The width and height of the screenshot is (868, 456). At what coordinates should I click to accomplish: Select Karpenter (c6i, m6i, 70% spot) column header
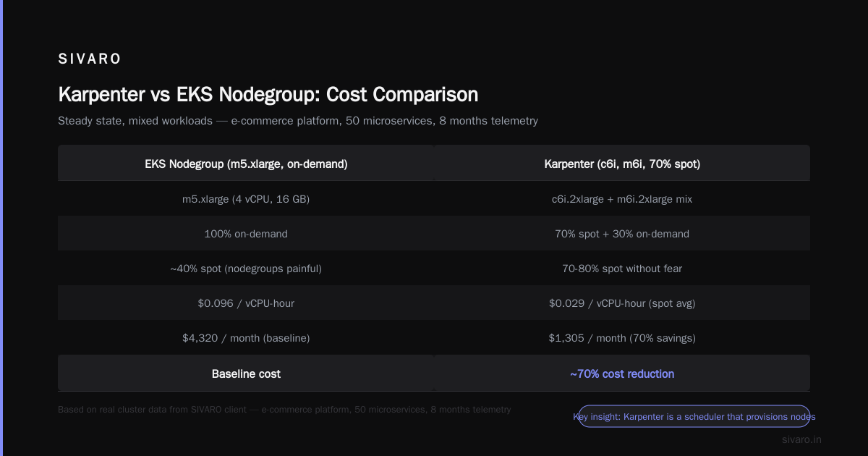[622, 164]
